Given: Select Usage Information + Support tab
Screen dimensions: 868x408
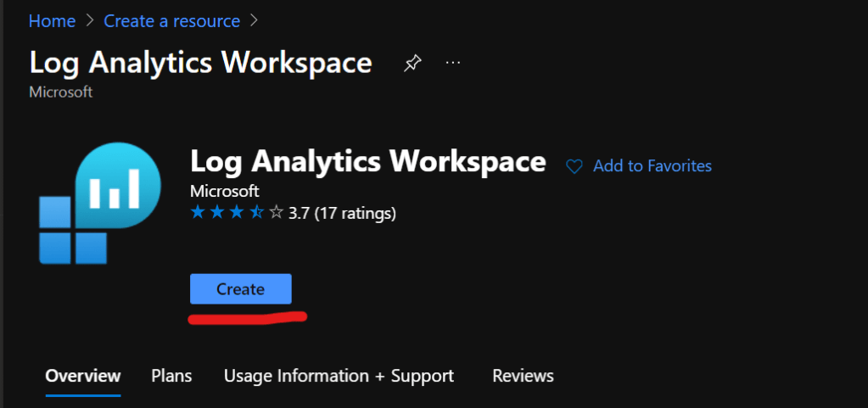Looking at the screenshot, I should 339,376.
